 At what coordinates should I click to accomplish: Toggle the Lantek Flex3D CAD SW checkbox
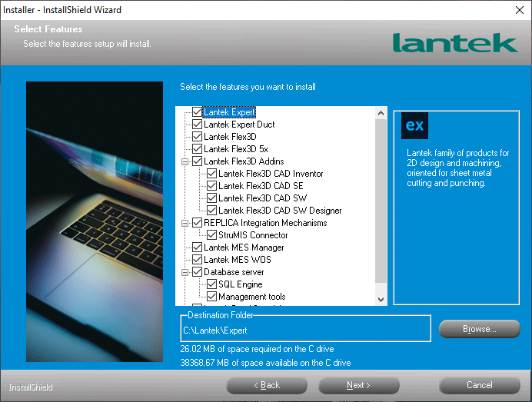[x=211, y=198]
